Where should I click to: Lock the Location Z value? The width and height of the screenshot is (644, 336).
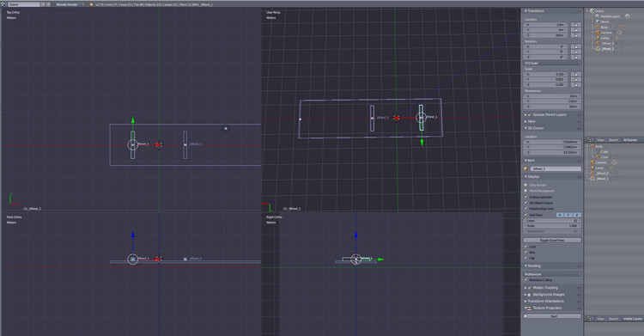click(576, 35)
